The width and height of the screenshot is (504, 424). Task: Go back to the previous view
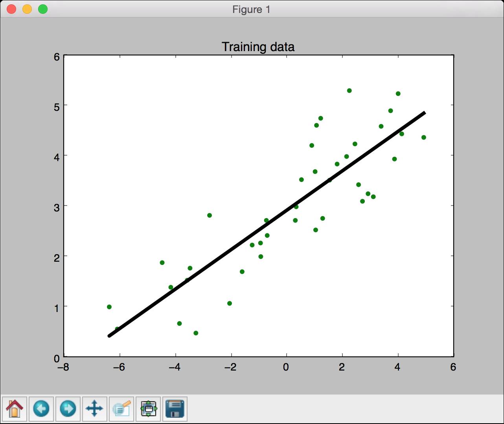click(41, 409)
